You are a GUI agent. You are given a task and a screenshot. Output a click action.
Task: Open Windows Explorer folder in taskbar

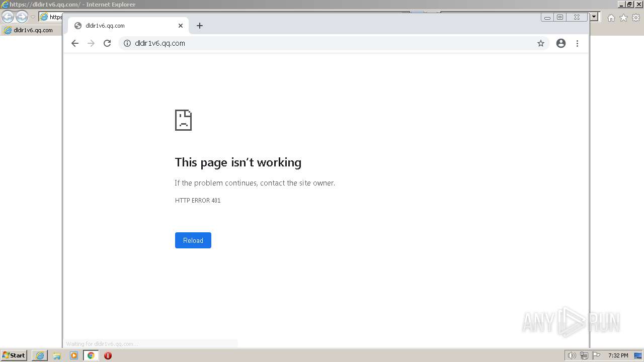[x=57, y=355]
